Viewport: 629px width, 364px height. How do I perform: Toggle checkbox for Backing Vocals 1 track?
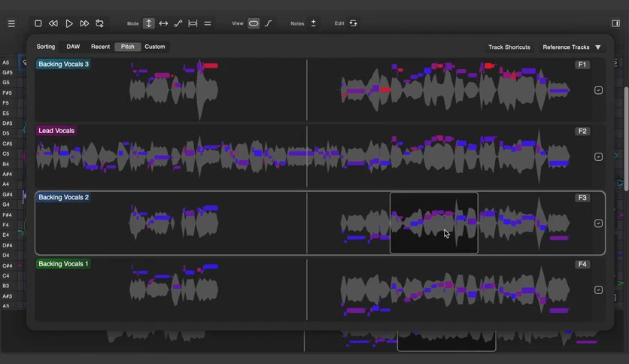coord(598,290)
